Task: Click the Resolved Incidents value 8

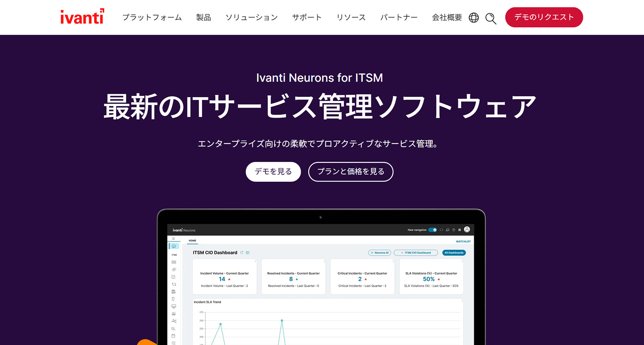Action: point(291,279)
